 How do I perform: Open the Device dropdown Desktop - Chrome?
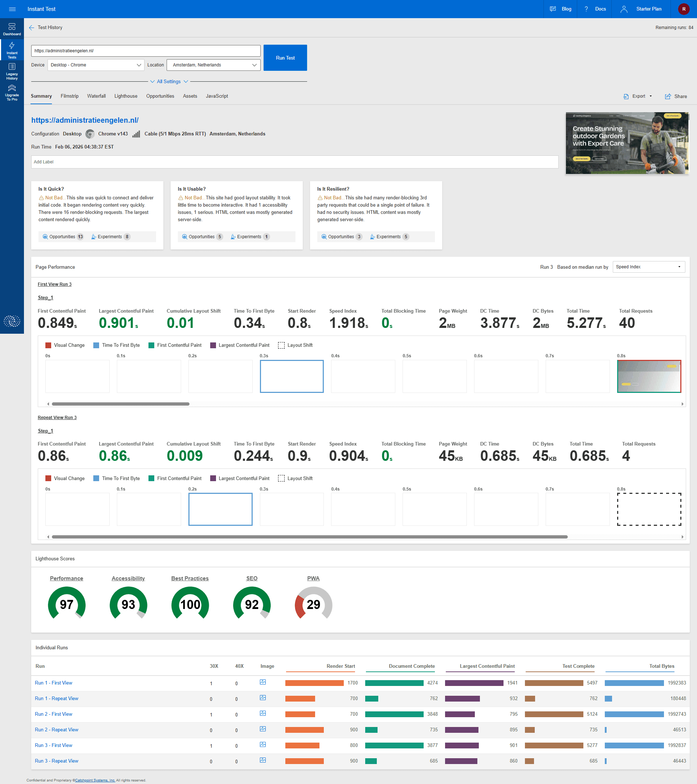point(96,65)
